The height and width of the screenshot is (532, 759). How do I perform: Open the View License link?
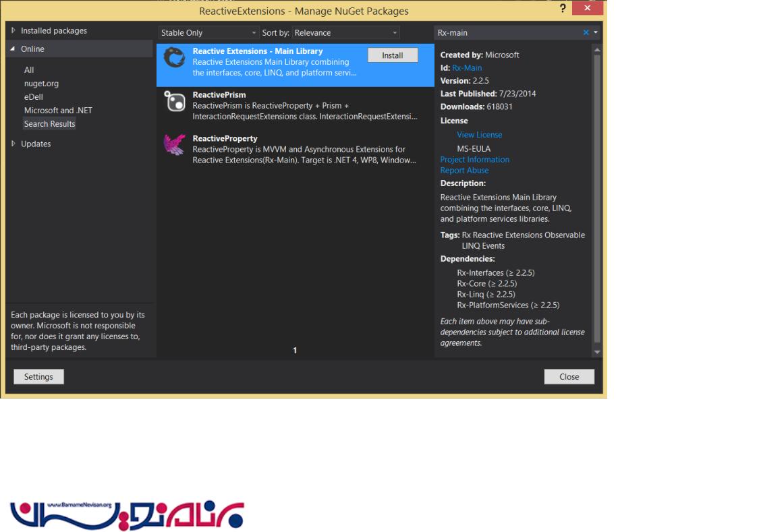[479, 134]
